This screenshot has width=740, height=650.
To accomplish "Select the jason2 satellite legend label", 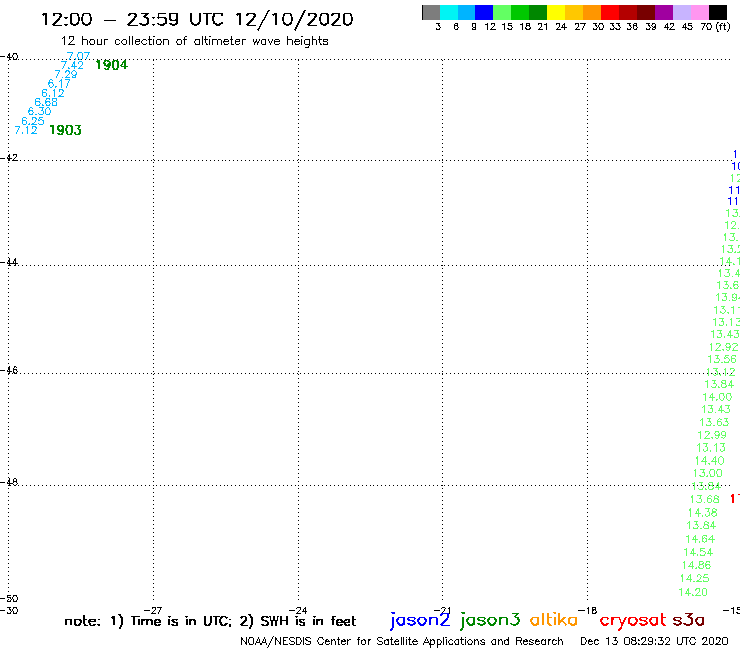I will pos(420,620).
